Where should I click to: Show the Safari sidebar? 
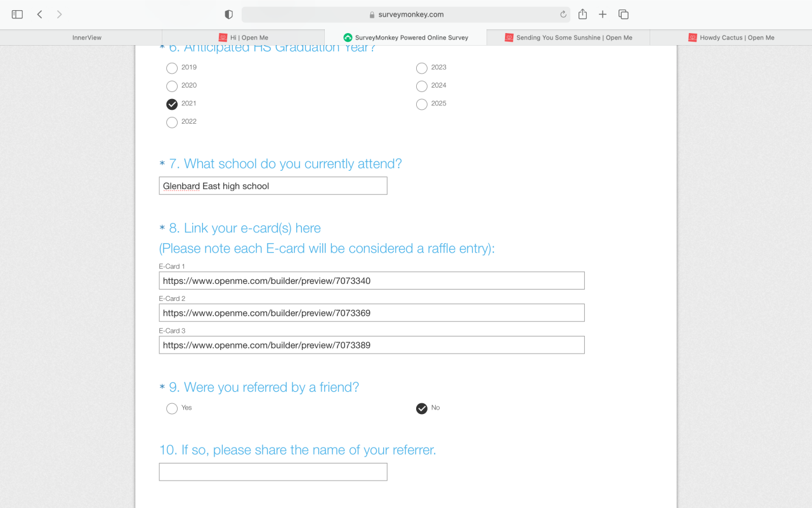pyautogui.click(x=17, y=15)
